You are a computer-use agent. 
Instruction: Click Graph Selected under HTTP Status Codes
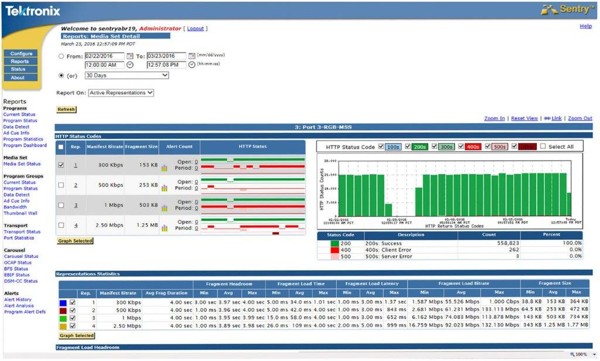pos(75,241)
